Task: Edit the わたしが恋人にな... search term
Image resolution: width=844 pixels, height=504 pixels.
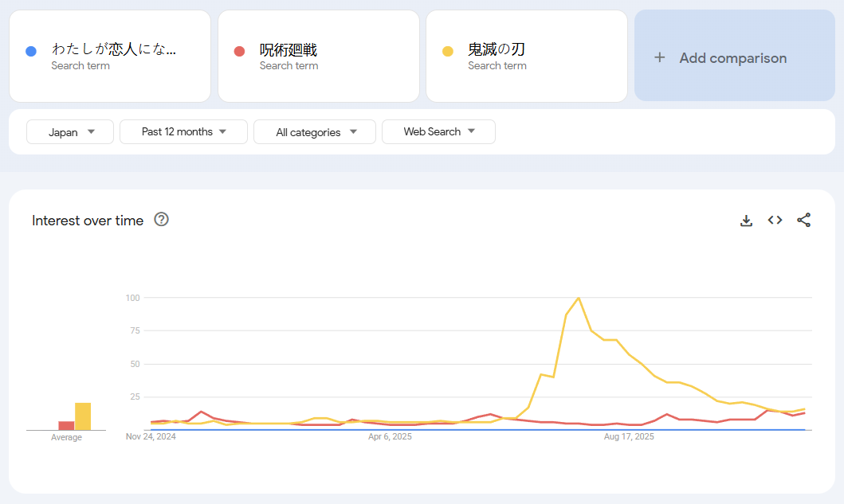Action: tap(110, 56)
